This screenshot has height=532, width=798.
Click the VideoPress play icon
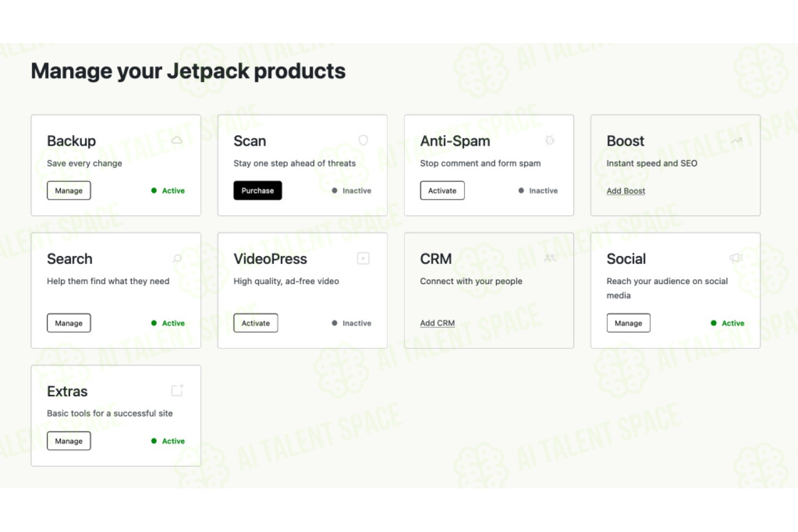363,259
